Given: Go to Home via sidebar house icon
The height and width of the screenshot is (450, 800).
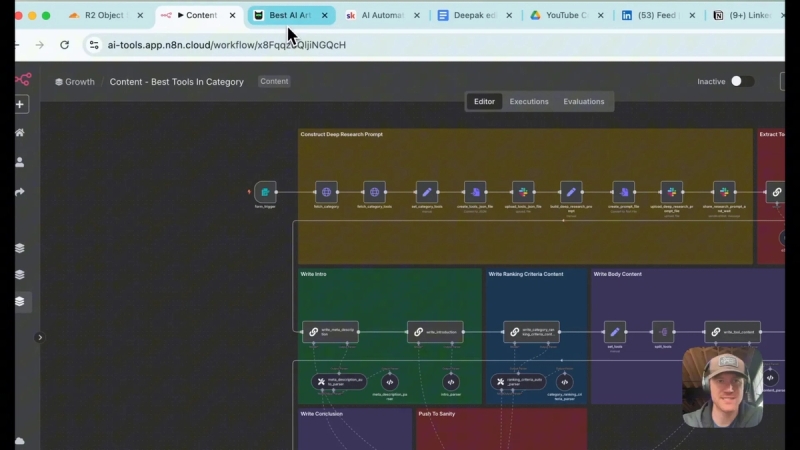Looking at the screenshot, I should click(20, 133).
